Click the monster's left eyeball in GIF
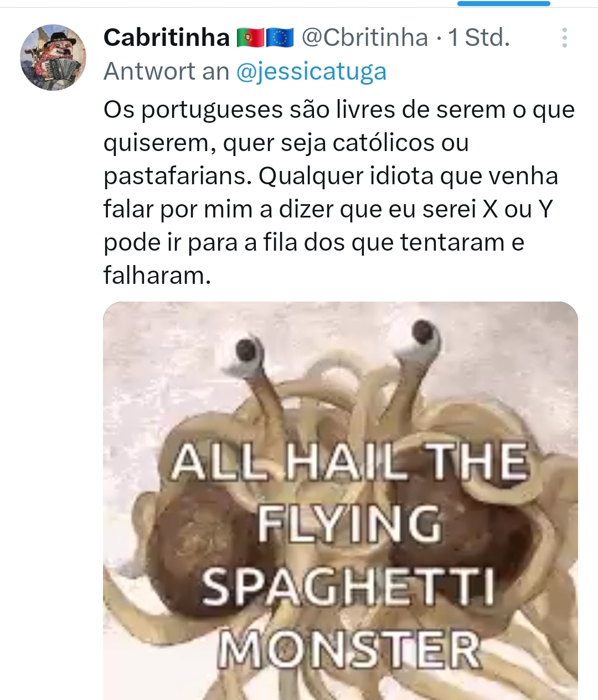 coord(247,351)
